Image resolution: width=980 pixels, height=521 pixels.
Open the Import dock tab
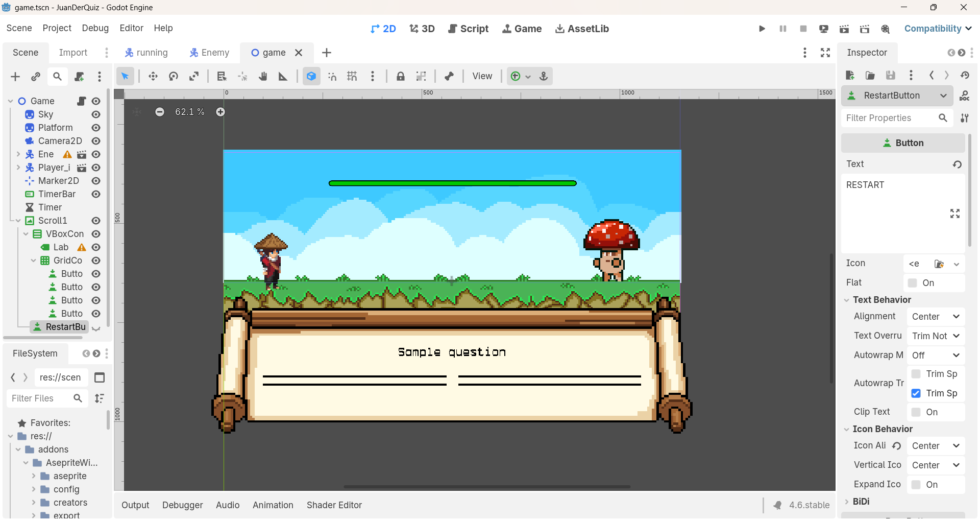[x=73, y=53]
